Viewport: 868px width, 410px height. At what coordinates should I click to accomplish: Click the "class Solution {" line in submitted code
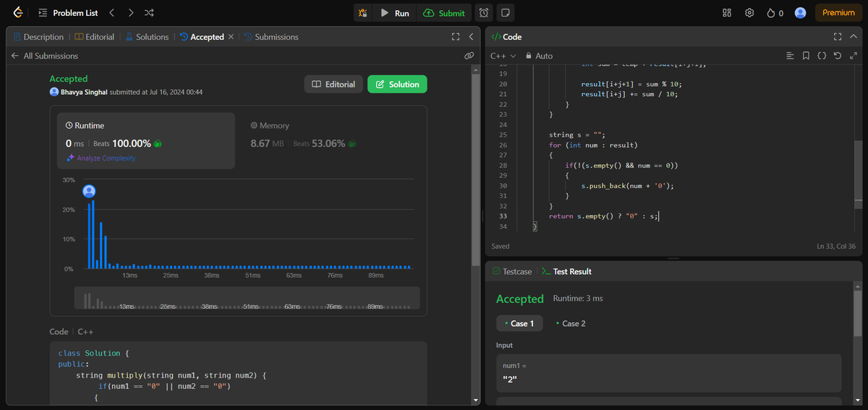[x=93, y=354]
